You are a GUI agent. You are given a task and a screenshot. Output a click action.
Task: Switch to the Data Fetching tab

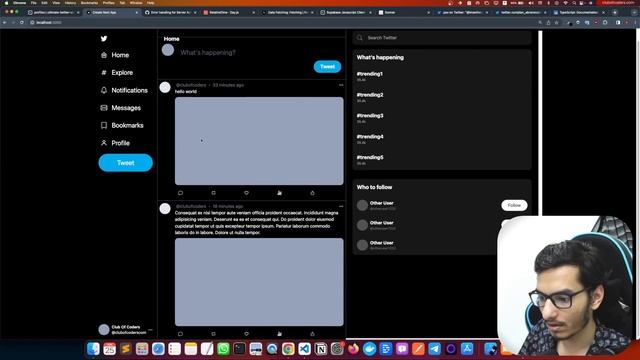coord(287,13)
